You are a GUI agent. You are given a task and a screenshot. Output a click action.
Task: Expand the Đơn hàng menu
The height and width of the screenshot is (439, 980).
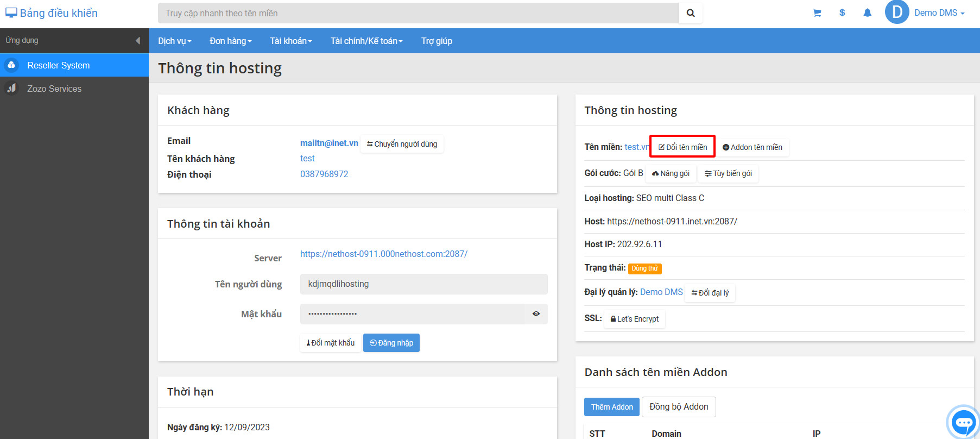click(231, 41)
